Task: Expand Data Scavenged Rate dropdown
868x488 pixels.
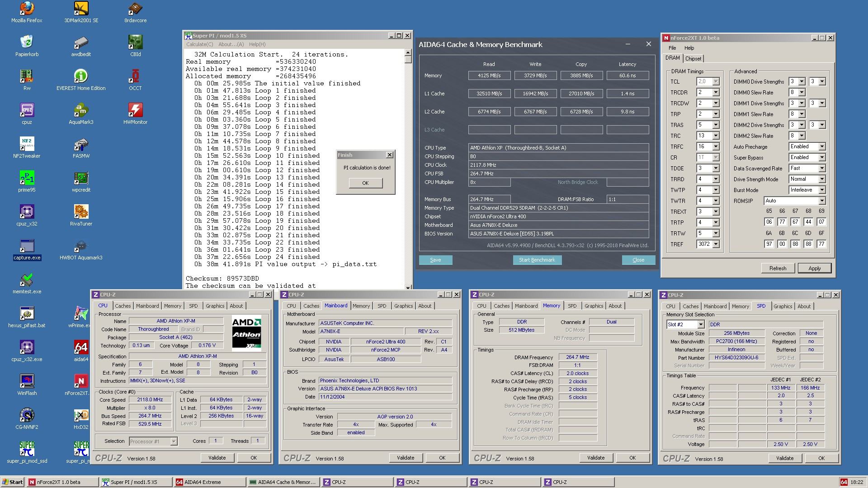Action: (x=822, y=169)
